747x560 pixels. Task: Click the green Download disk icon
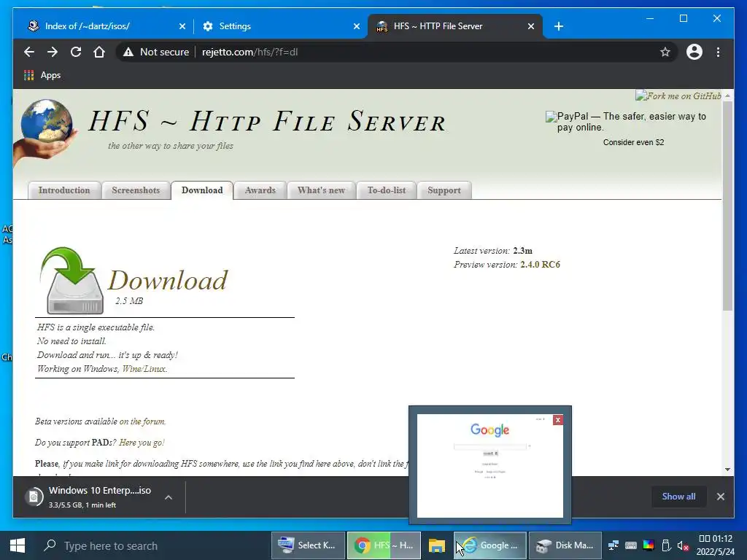coord(72,281)
